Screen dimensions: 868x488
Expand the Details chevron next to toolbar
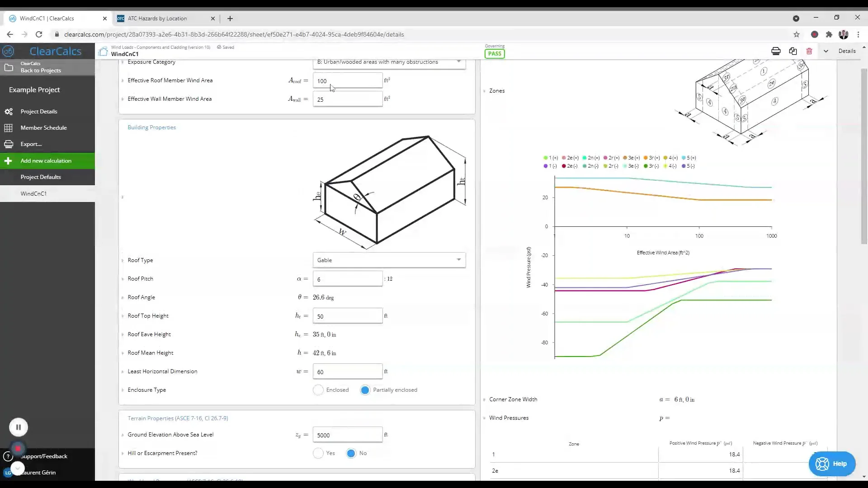(x=826, y=51)
